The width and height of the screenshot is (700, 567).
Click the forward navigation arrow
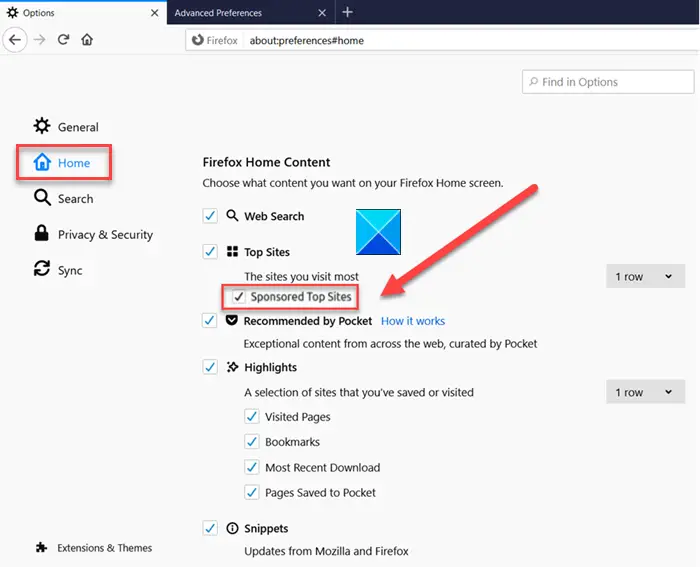(39, 40)
